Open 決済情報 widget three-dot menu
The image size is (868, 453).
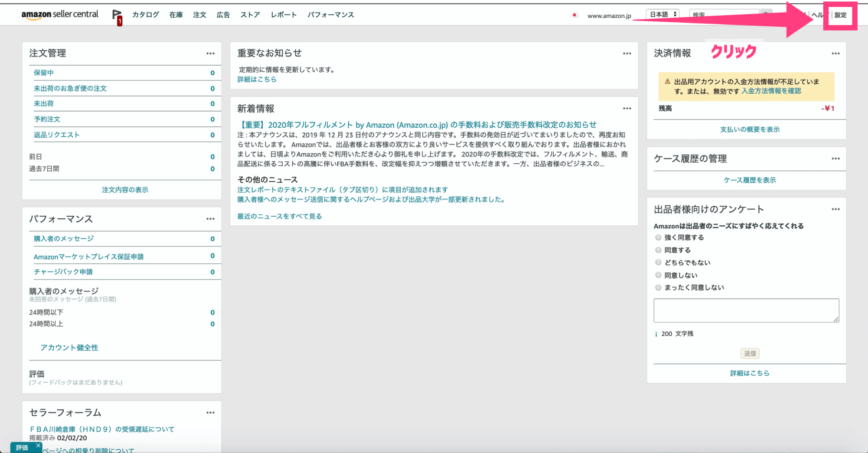[836, 53]
